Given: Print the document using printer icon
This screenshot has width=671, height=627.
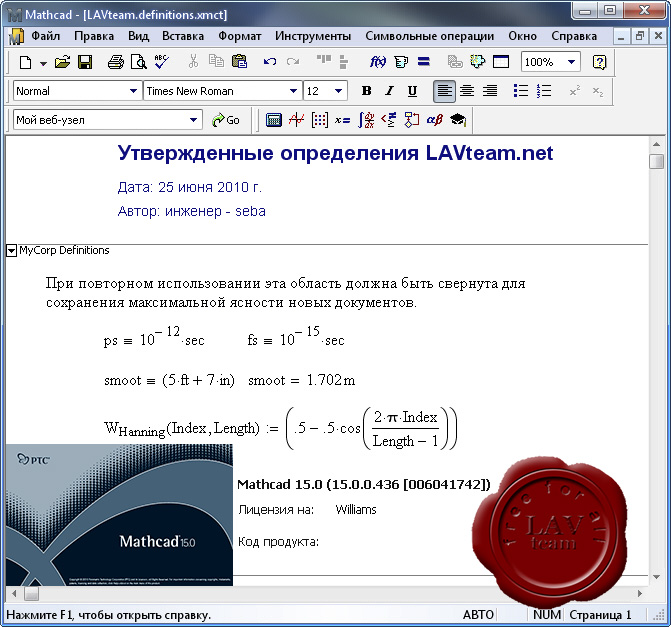Looking at the screenshot, I should [x=116, y=62].
